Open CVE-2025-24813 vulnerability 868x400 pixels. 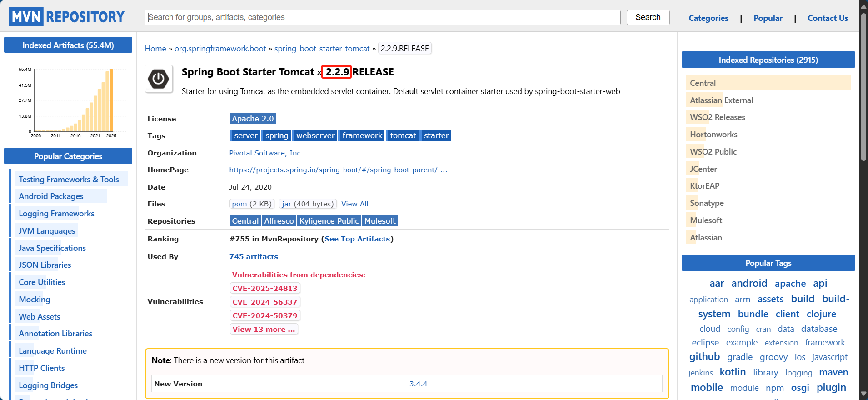(x=265, y=288)
